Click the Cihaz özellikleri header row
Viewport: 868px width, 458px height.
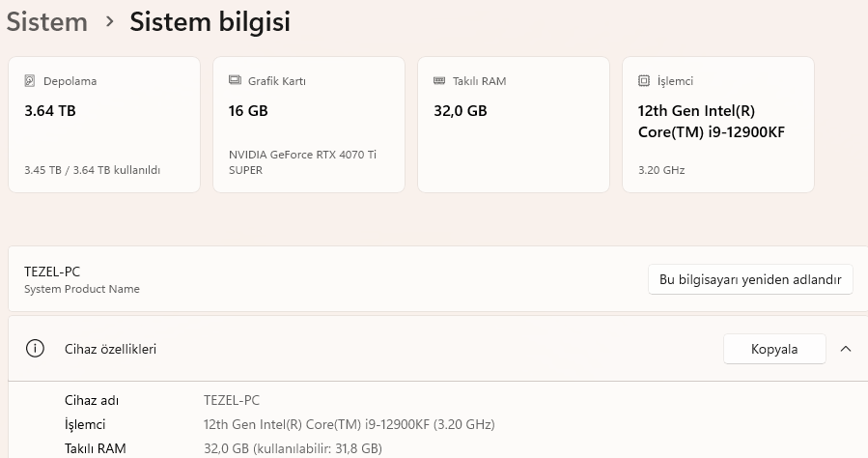point(438,349)
